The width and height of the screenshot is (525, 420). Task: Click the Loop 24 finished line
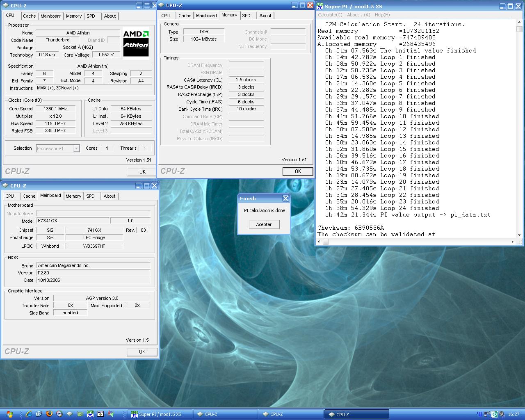[382, 208]
